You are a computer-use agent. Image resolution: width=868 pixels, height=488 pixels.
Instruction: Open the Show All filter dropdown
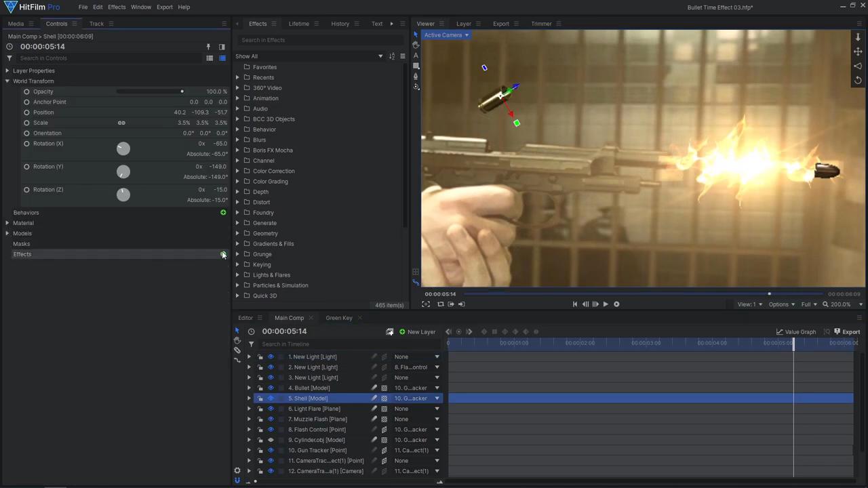click(x=309, y=56)
